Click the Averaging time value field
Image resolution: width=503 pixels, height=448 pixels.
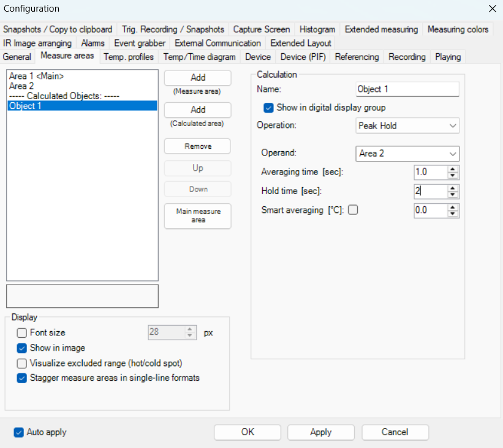(x=431, y=172)
